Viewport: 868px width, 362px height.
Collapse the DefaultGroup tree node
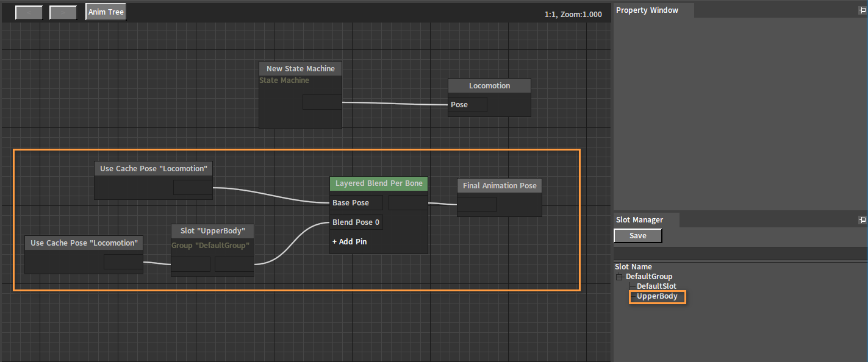pos(619,277)
